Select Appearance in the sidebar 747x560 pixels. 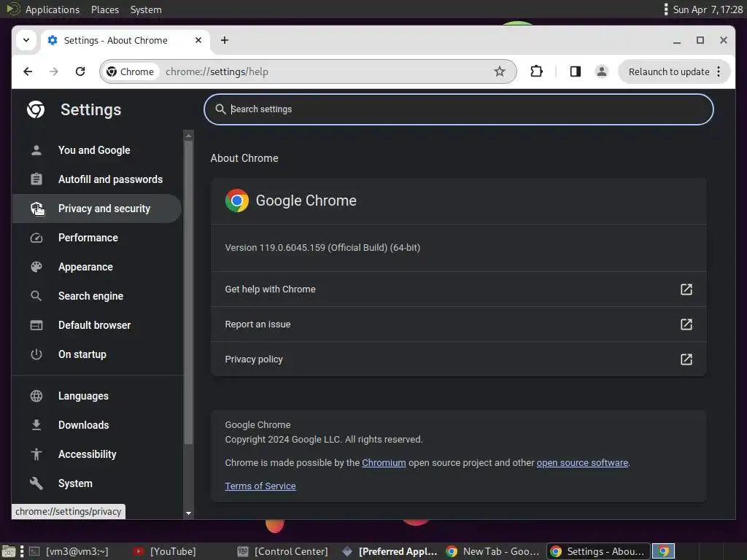(x=97, y=267)
